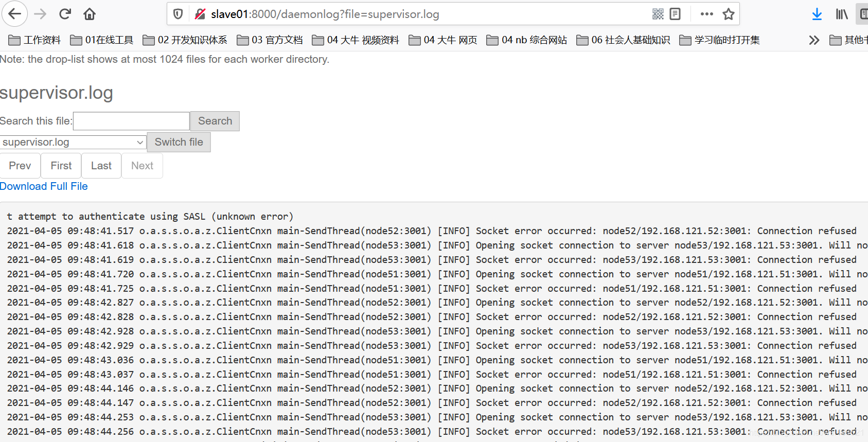Open the 03 官方文档 bookmark folder

pyautogui.click(x=270, y=40)
